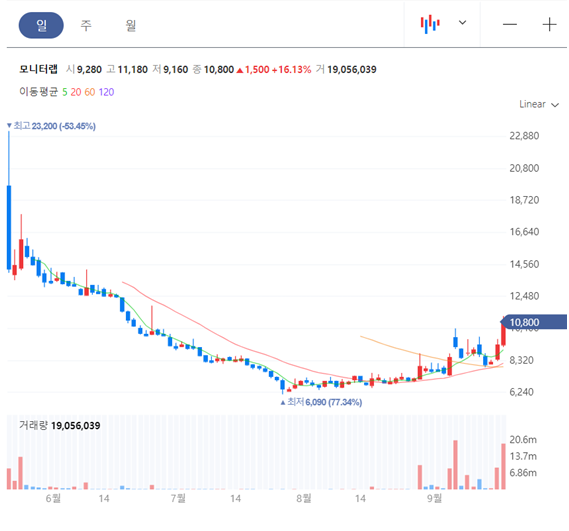Screen dimensions: 569x531
Task: Toggle the 120-day moving average
Action: (106, 92)
